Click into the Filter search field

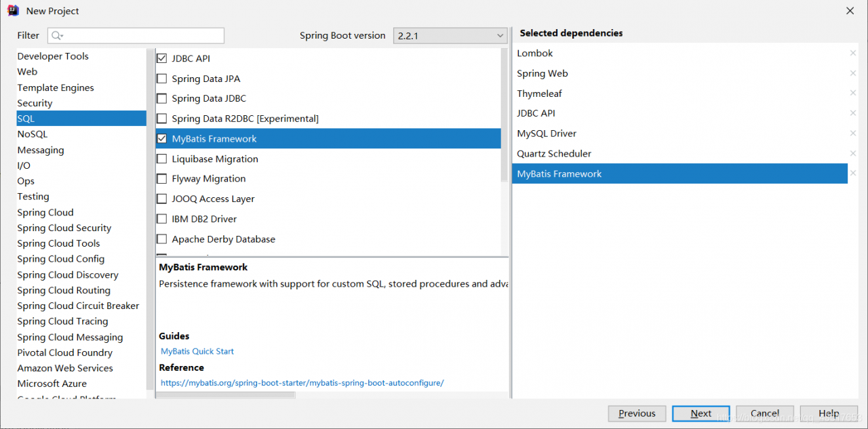[x=142, y=35]
